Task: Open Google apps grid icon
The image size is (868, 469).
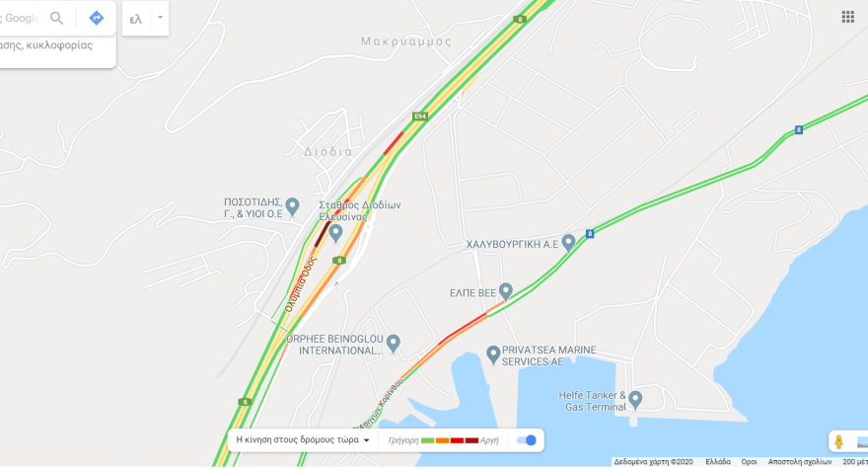Action: pos(847,17)
